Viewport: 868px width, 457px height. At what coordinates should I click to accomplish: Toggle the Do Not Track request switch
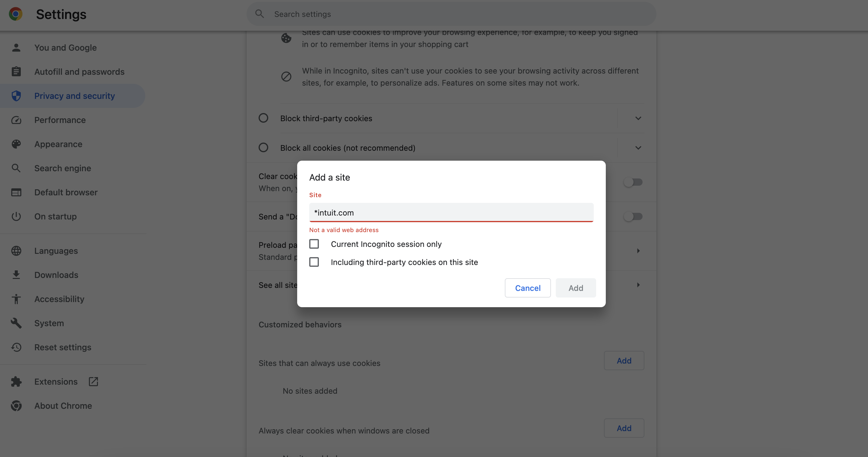point(633,216)
